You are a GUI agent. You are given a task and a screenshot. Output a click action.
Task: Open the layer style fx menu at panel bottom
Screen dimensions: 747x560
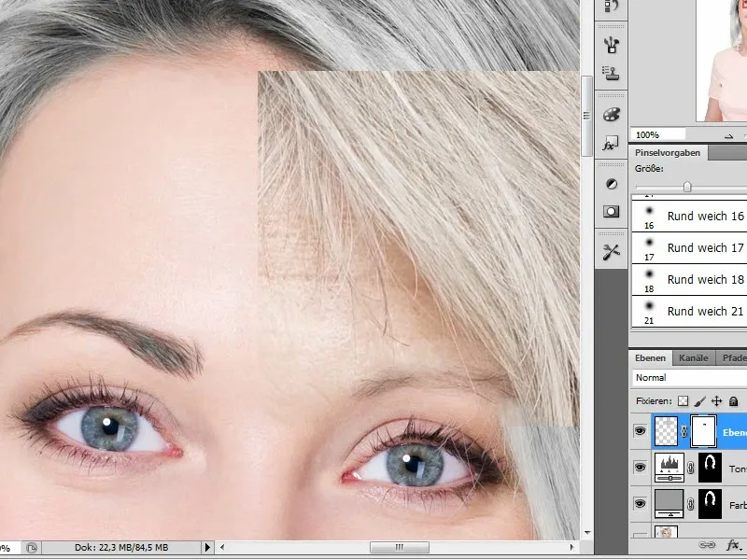(x=734, y=545)
